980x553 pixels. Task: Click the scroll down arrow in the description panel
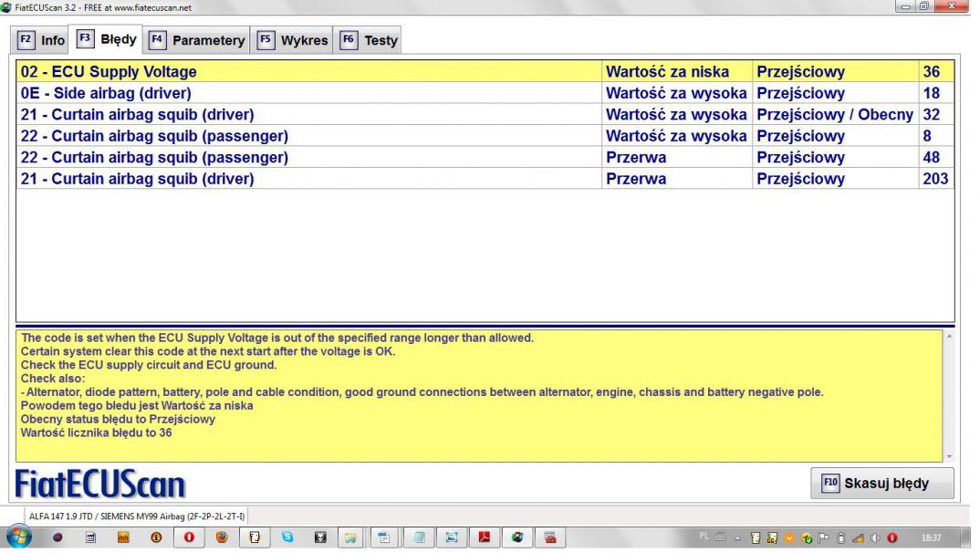tap(949, 456)
